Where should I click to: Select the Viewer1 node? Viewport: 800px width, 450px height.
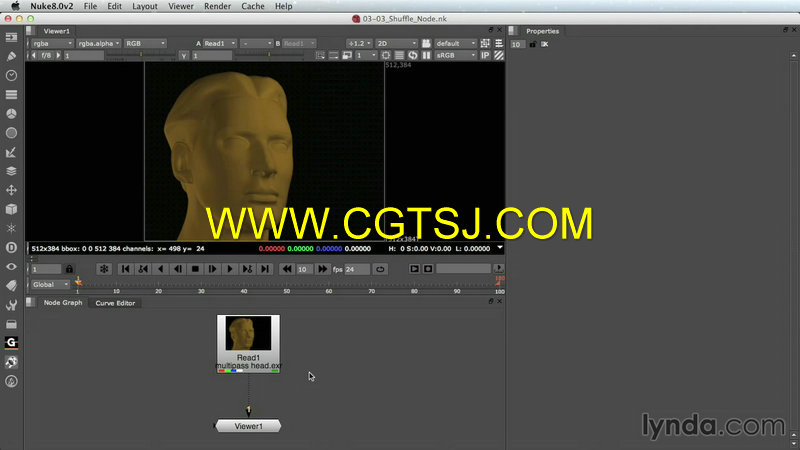click(x=248, y=426)
